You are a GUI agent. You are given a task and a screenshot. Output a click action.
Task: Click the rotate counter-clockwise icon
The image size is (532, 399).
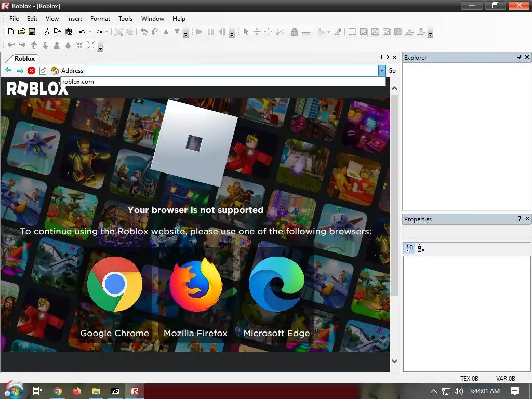(144, 32)
